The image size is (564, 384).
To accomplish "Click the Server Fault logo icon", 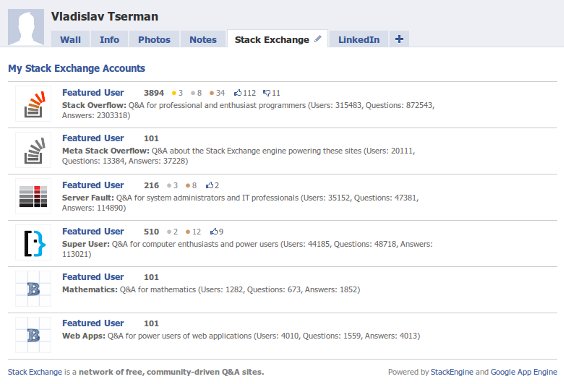I will click(33, 196).
